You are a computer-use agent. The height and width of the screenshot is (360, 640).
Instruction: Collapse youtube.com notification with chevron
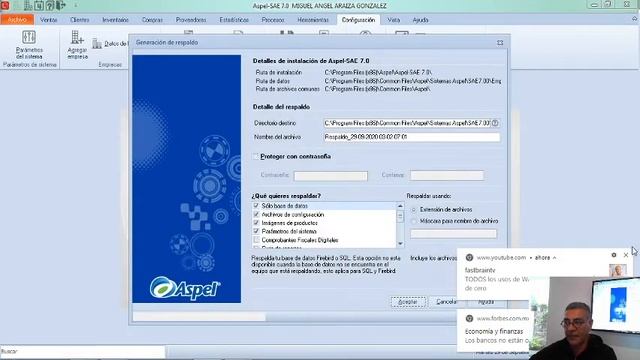click(x=554, y=258)
